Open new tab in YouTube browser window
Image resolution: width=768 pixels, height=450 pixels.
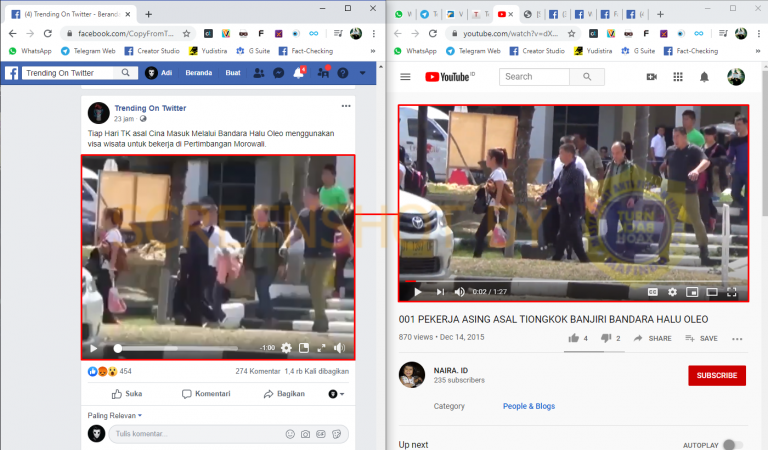pyautogui.click(x=660, y=14)
